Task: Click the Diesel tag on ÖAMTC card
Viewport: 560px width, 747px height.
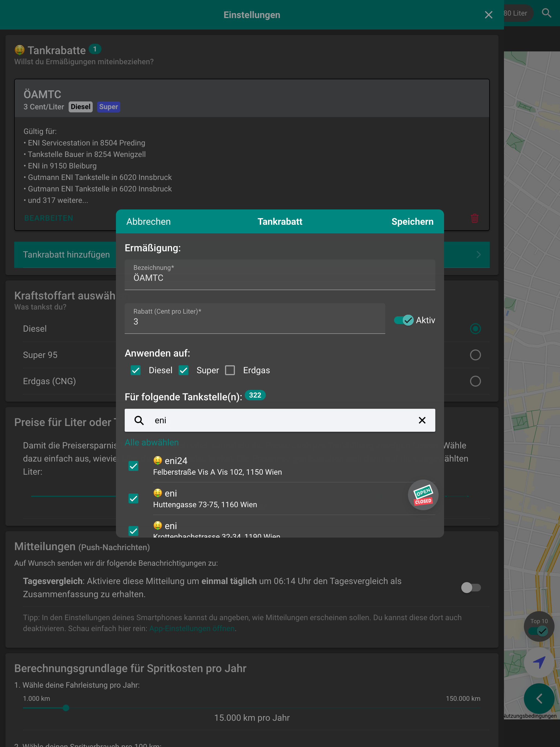Action: click(80, 107)
